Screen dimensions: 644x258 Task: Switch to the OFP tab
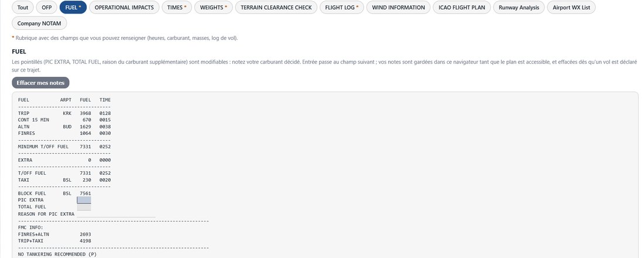tap(47, 8)
